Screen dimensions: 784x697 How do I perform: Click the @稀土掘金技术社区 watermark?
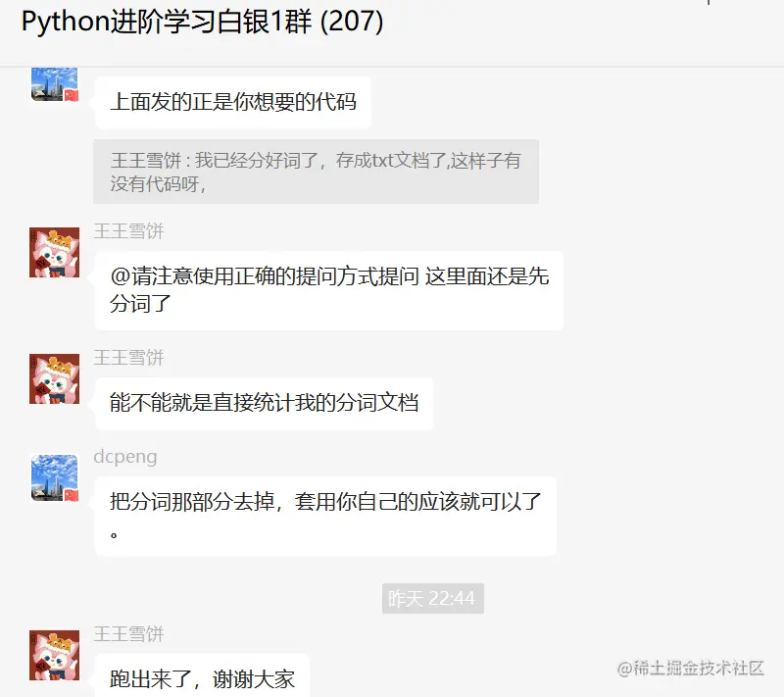691,668
